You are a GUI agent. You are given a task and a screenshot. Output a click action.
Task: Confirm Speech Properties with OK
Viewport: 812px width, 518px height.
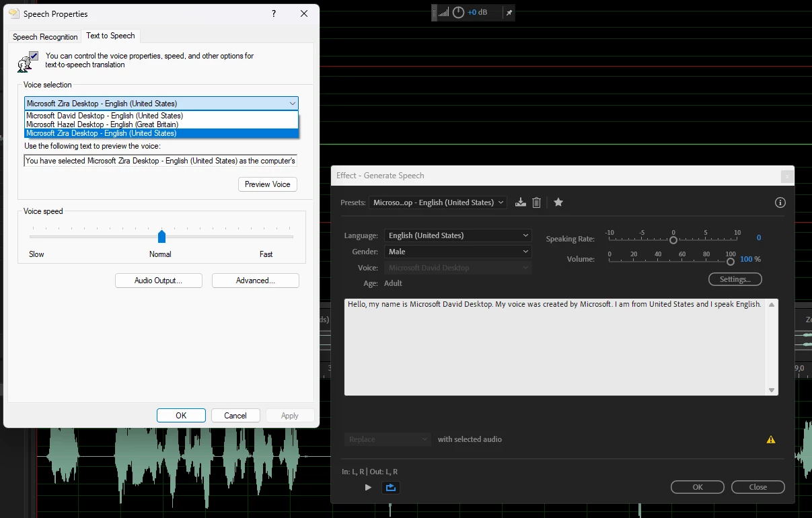tap(181, 416)
